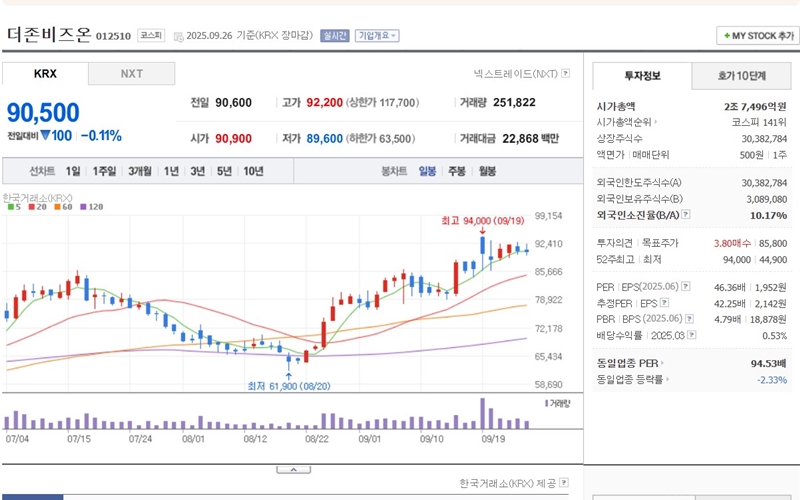Viewport: 800px width, 500px height.
Task: Select the 일봉 daily candle chart
Action: pos(428,171)
